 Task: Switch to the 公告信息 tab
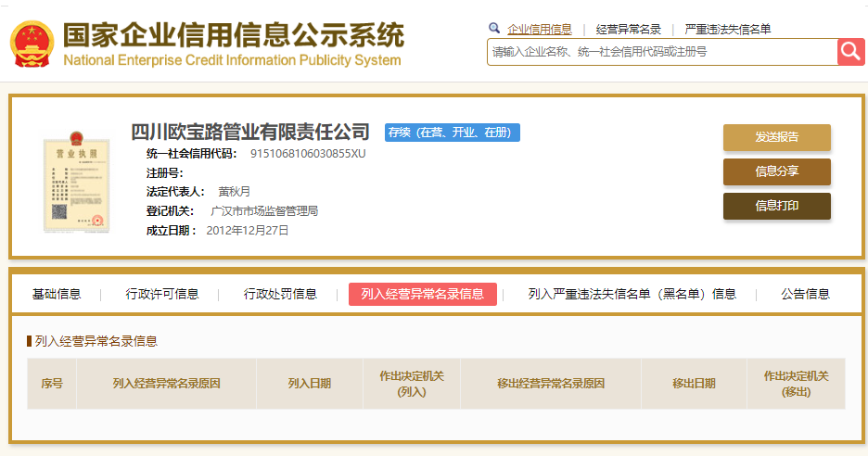coord(806,294)
